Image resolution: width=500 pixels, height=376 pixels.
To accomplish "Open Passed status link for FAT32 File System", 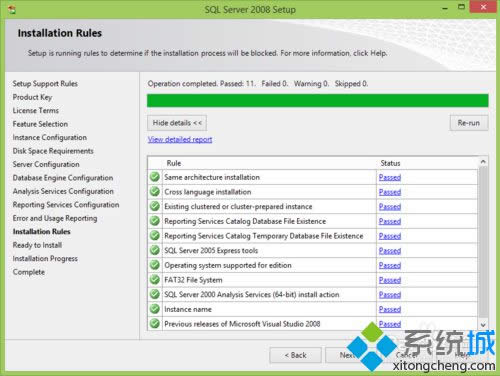I will 390,280.
